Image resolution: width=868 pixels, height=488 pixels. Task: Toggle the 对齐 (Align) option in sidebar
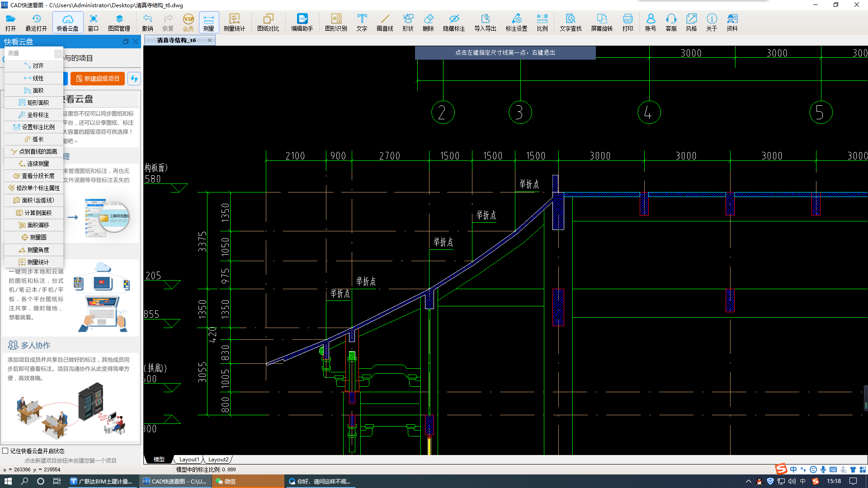pos(38,66)
